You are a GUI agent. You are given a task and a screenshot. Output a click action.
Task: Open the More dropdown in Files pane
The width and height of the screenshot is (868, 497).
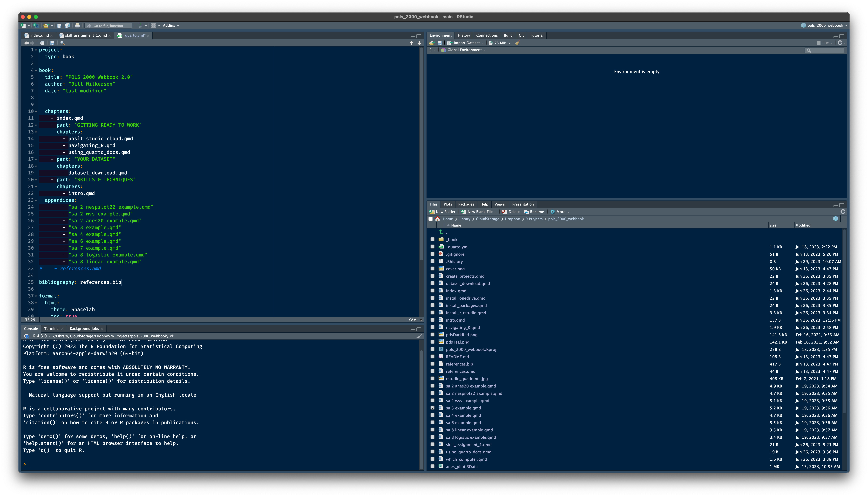(560, 212)
